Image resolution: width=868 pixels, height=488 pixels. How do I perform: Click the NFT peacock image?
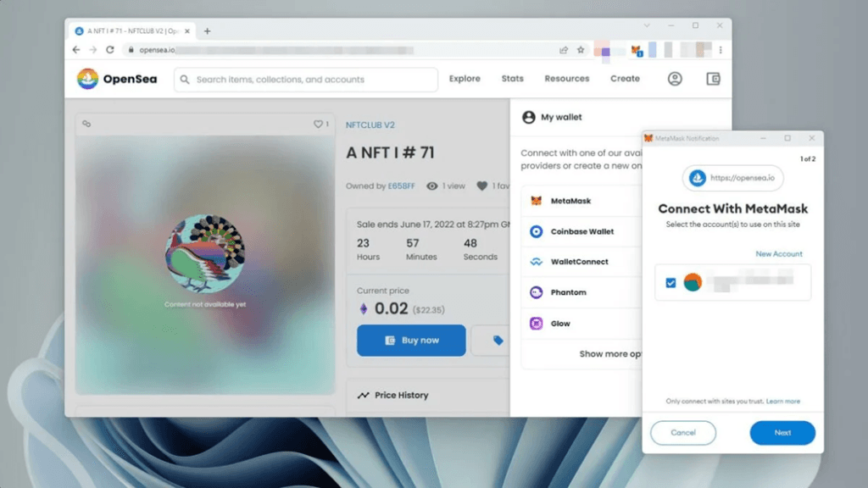pos(205,253)
